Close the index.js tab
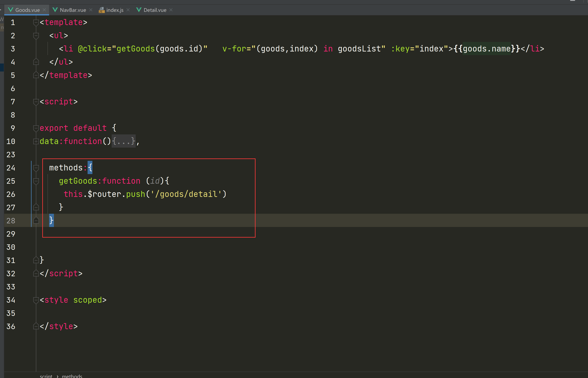 [x=128, y=10]
